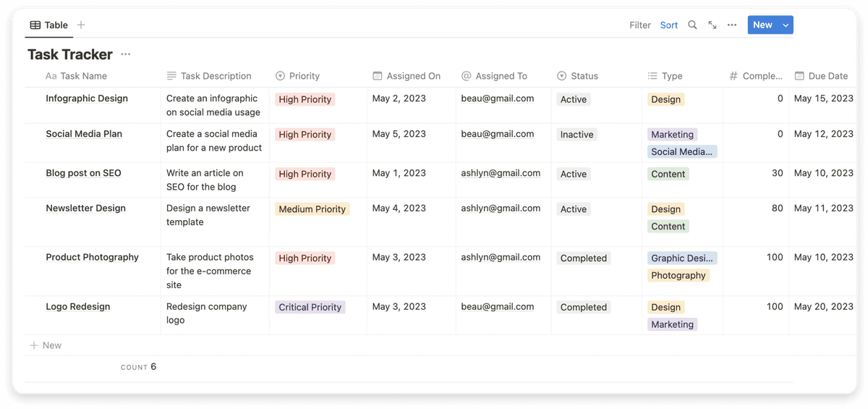This screenshot has width=868, height=409.
Task: Open the Filter menu
Action: tap(640, 25)
